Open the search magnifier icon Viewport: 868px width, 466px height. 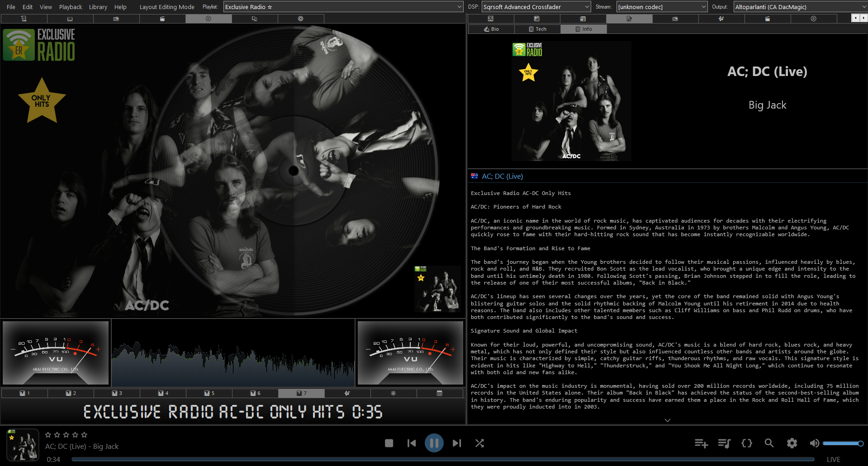[x=769, y=443]
